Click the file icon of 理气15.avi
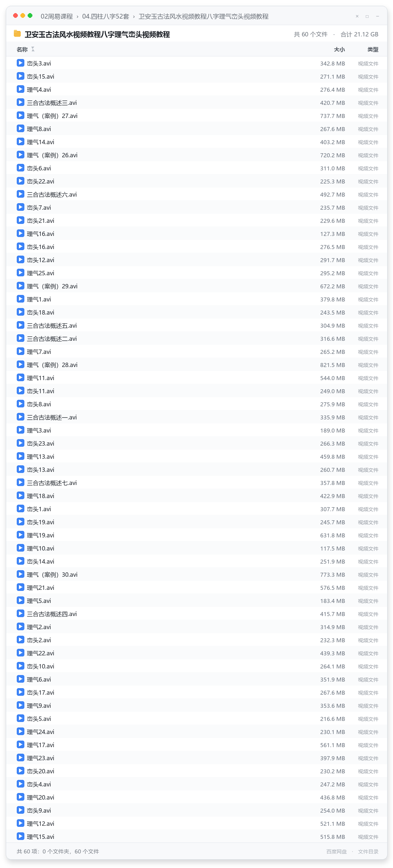Screen dimensions: 393x868 [x=20, y=836]
